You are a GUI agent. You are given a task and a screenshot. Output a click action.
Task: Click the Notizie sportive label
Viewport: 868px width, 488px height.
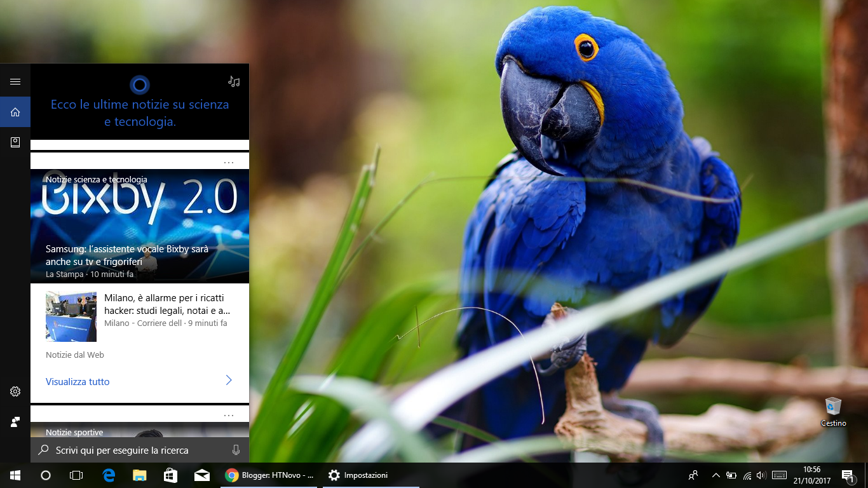pos(74,433)
